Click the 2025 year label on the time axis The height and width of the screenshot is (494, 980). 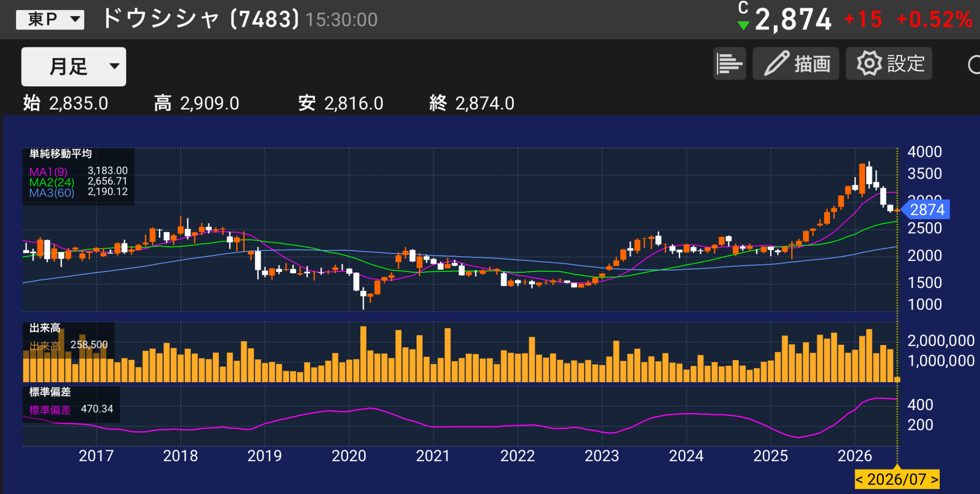(771, 456)
